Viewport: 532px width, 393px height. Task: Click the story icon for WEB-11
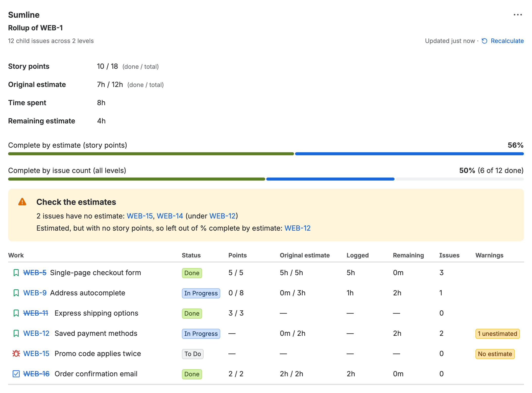click(16, 313)
